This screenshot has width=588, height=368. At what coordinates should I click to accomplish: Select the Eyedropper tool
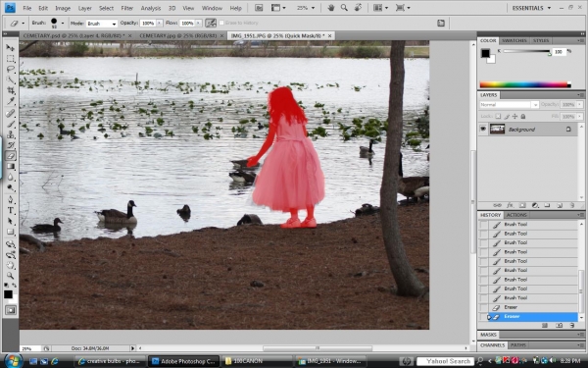coord(10,101)
